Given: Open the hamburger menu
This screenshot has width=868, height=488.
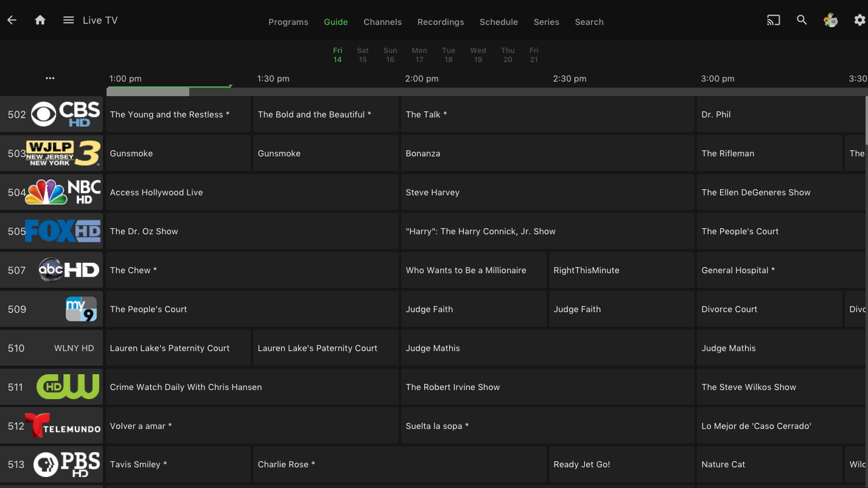Looking at the screenshot, I should coord(68,20).
